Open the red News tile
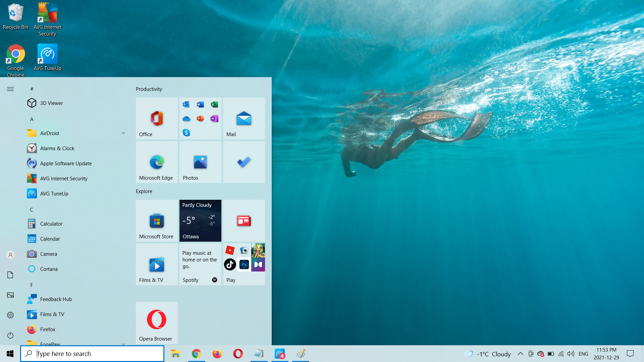 (244, 221)
